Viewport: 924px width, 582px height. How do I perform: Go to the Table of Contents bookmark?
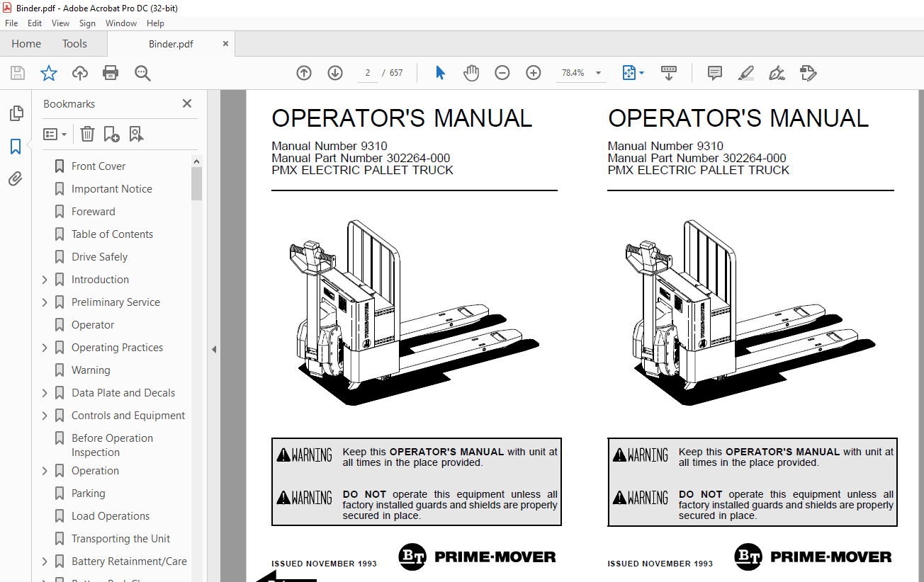point(112,234)
